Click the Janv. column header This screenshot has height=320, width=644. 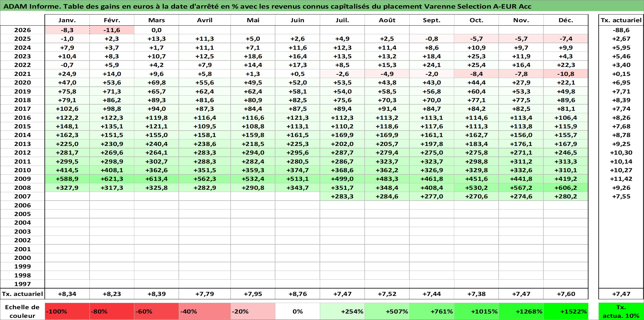pyautogui.click(x=67, y=20)
